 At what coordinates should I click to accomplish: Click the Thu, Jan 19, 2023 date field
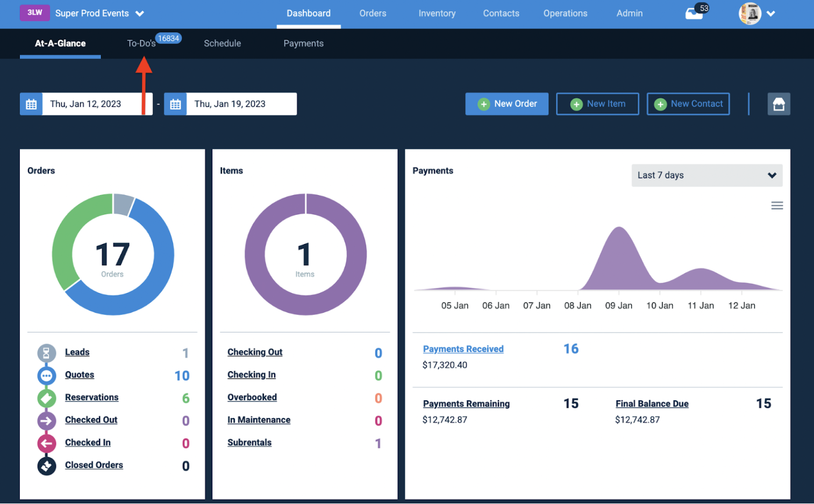(241, 104)
